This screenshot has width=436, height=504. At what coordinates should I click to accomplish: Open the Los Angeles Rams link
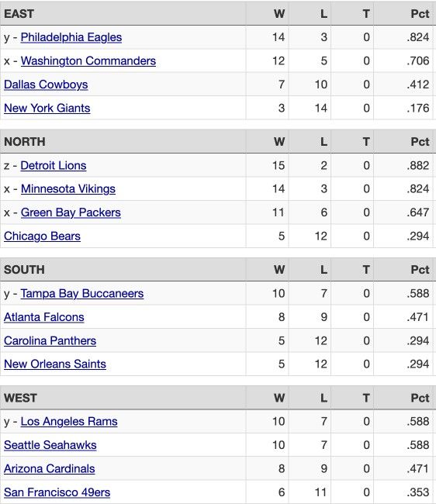coord(69,421)
